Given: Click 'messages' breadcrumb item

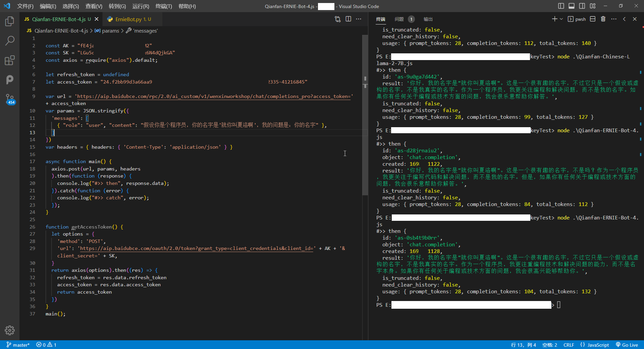Looking at the screenshot, I should 145,31.
